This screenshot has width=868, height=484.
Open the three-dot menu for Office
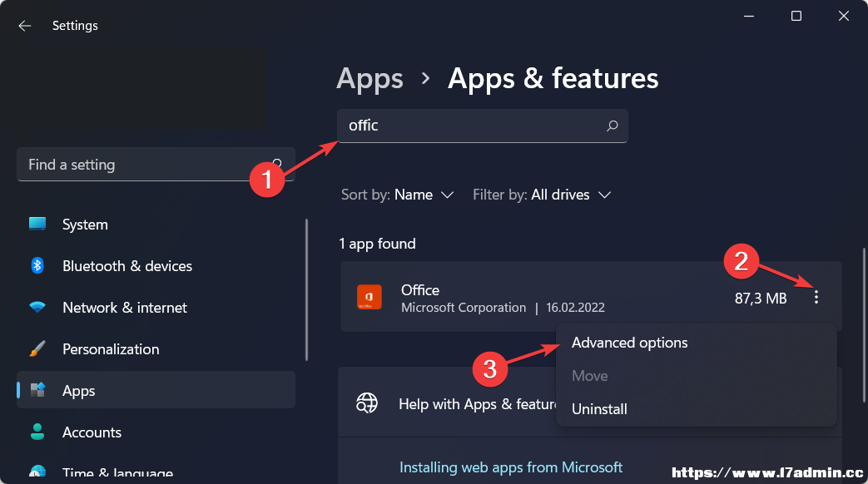click(816, 298)
